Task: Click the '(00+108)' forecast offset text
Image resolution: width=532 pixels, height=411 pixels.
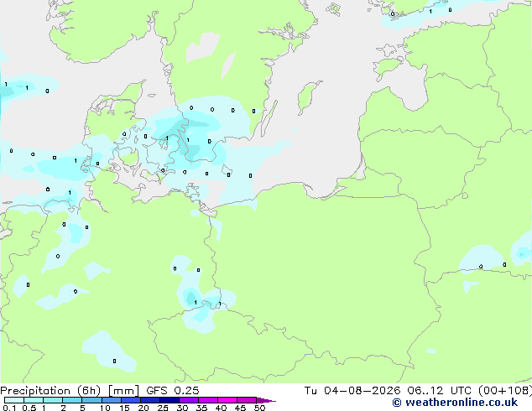Action: coord(505,391)
